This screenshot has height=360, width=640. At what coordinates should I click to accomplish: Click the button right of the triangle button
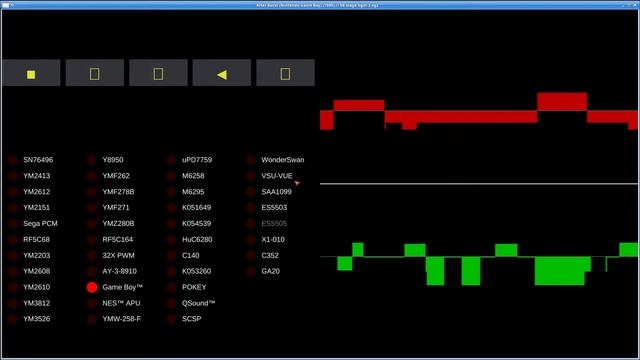coord(285,73)
